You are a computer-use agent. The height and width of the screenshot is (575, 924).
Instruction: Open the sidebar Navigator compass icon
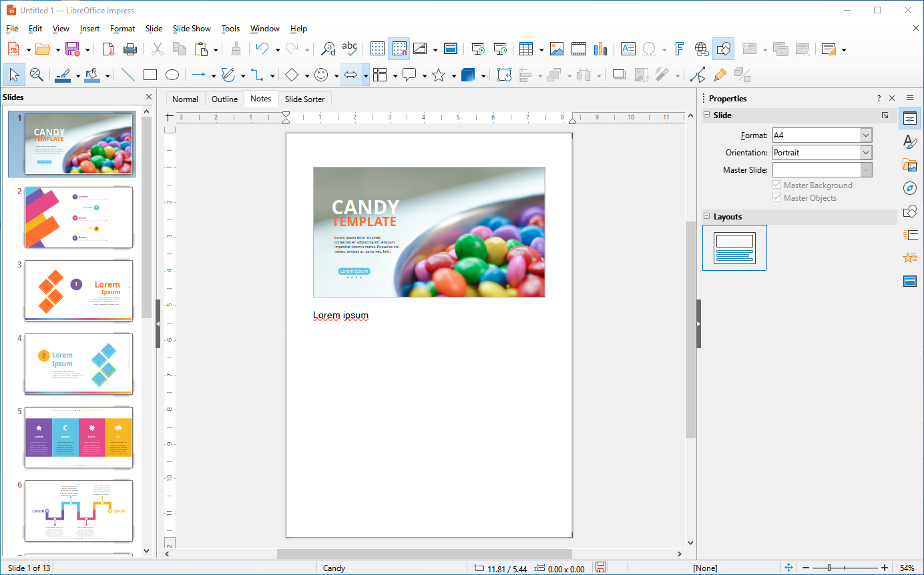click(x=910, y=188)
